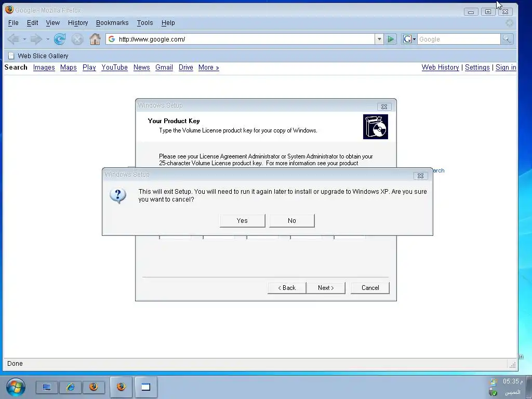
Task: Close the Product Key setup window
Action: tap(384, 107)
